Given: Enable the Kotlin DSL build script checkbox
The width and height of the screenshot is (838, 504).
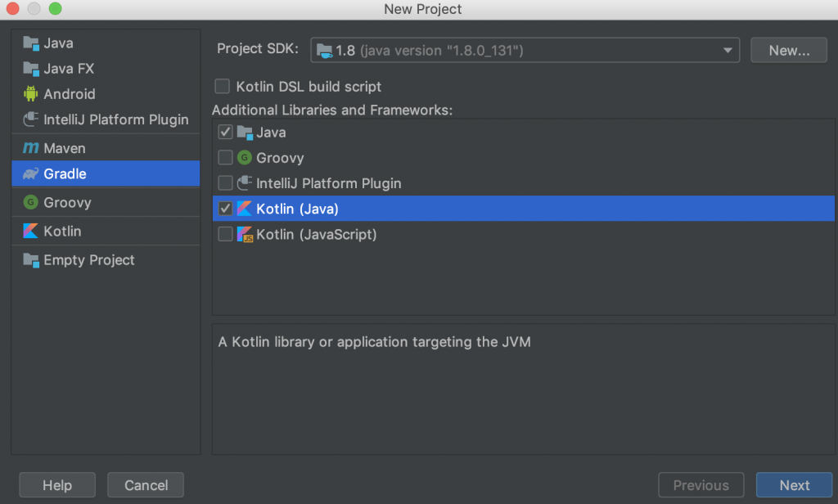Looking at the screenshot, I should click(x=222, y=87).
